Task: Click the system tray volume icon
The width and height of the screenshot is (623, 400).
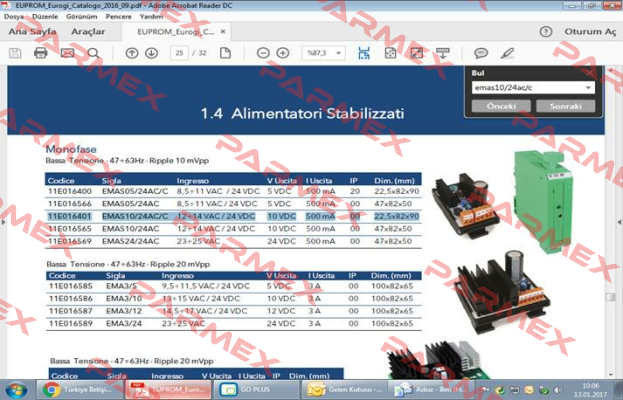Action: [558, 390]
